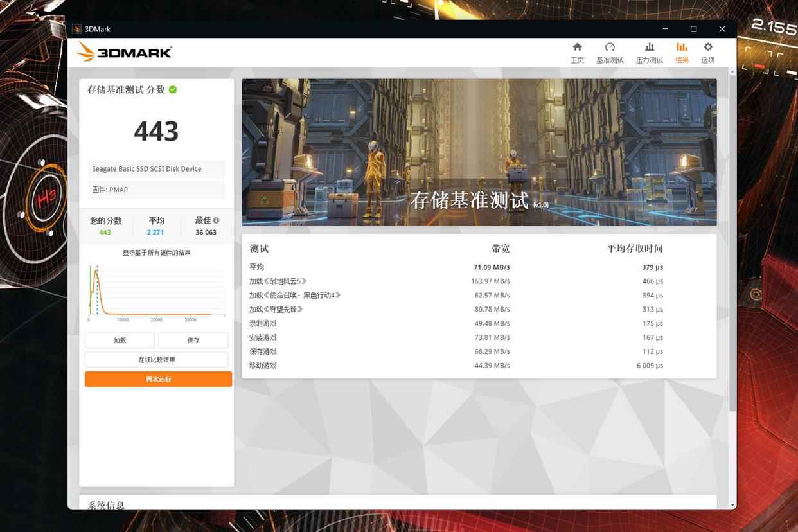Open the 选项 options gear tab
Screen dimensions: 798x532
click(x=708, y=53)
